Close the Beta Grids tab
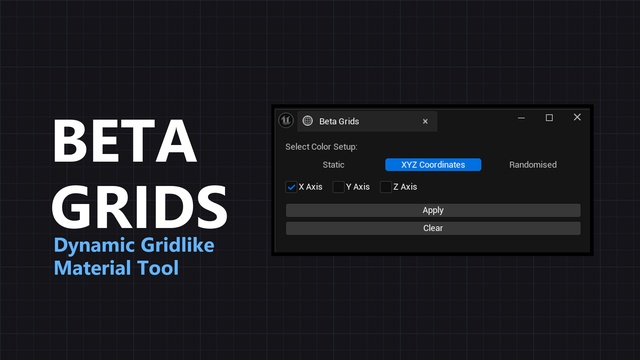The width and height of the screenshot is (640, 360). click(x=425, y=121)
